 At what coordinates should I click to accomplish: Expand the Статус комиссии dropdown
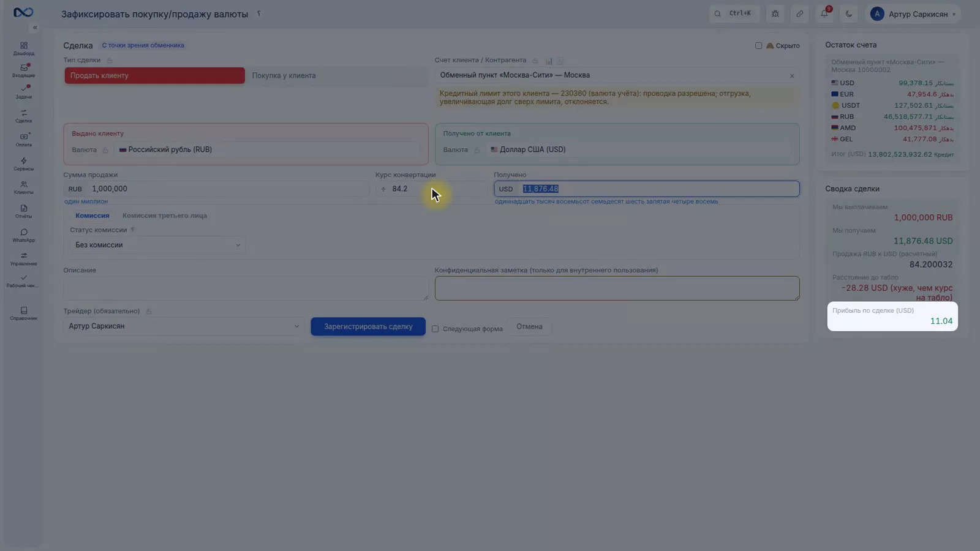[x=157, y=245]
